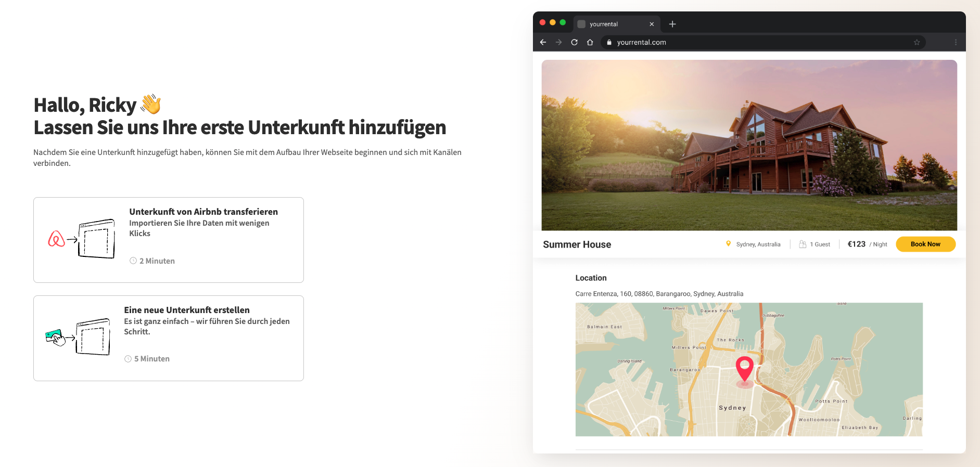The image size is (980, 467).
Task: Click the yourrental.com address field
Action: [x=763, y=42]
